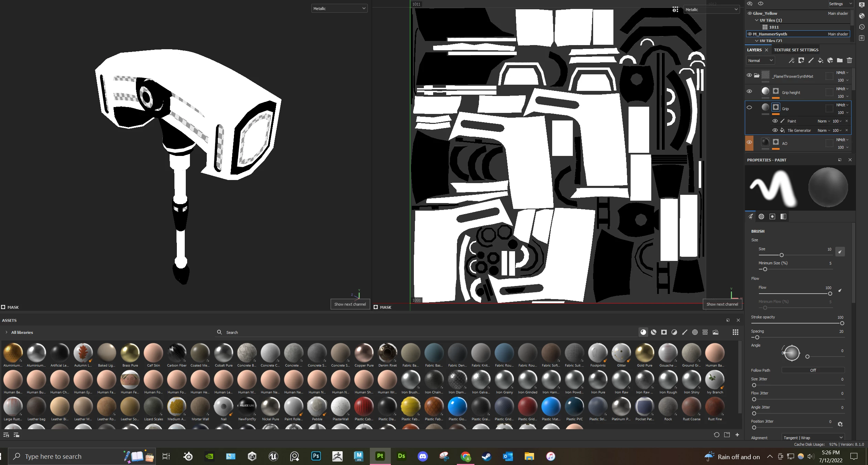Viewport: 868px width, 465px height.
Task: Click the Add effect magic wand icon
Action: [792, 61]
